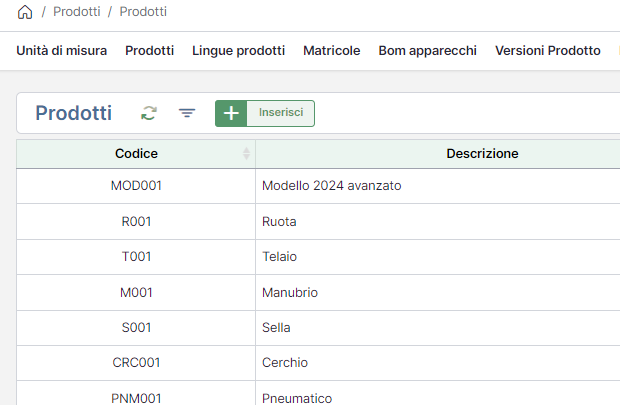Select the Versioni Prodotto tab
This screenshot has width=620, height=405.
(547, 50)
